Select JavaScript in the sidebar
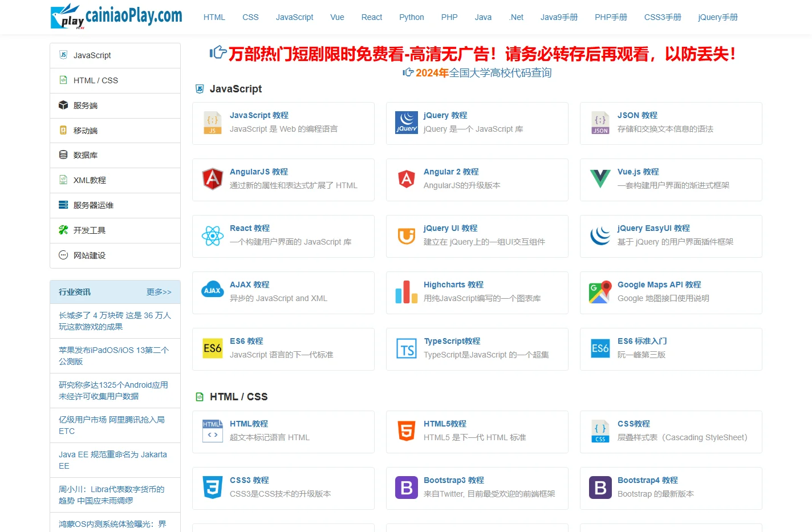Screen dimensions: 812x532 [x=115, y=55]
